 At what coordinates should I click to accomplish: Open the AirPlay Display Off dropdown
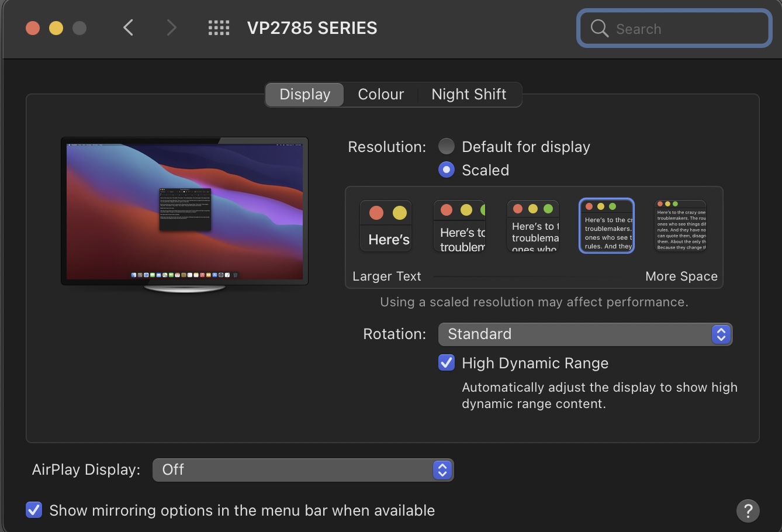303,470
